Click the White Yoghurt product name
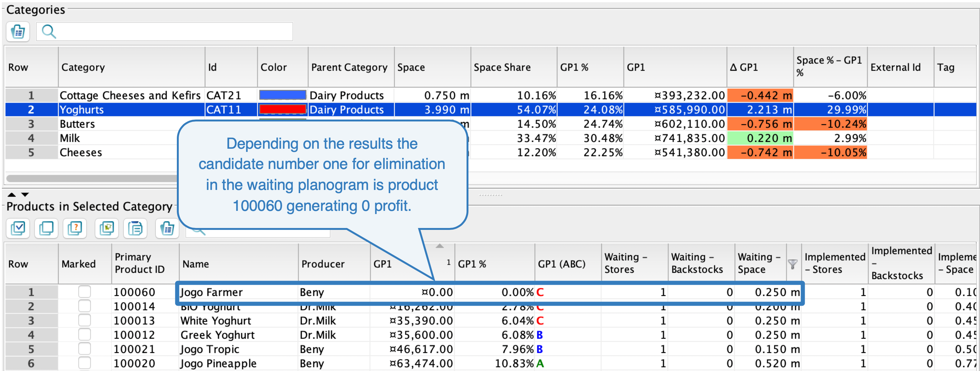 click(x=216, y=320)
